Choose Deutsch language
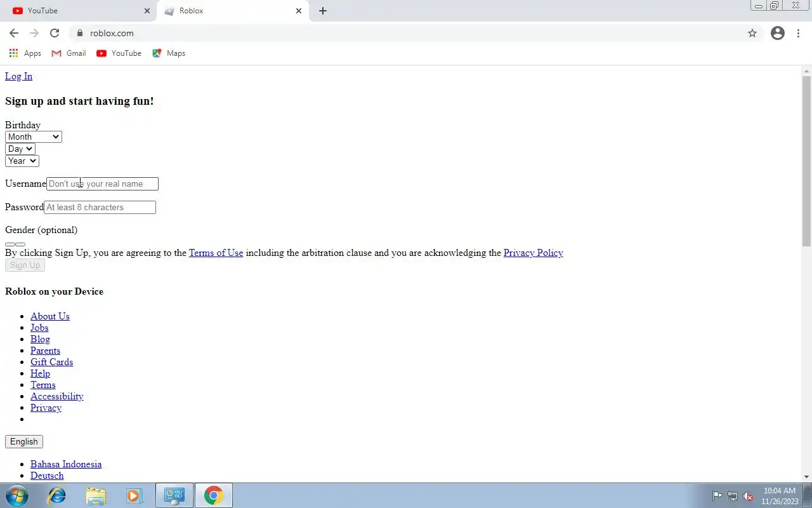 click(x=47, y=476)
